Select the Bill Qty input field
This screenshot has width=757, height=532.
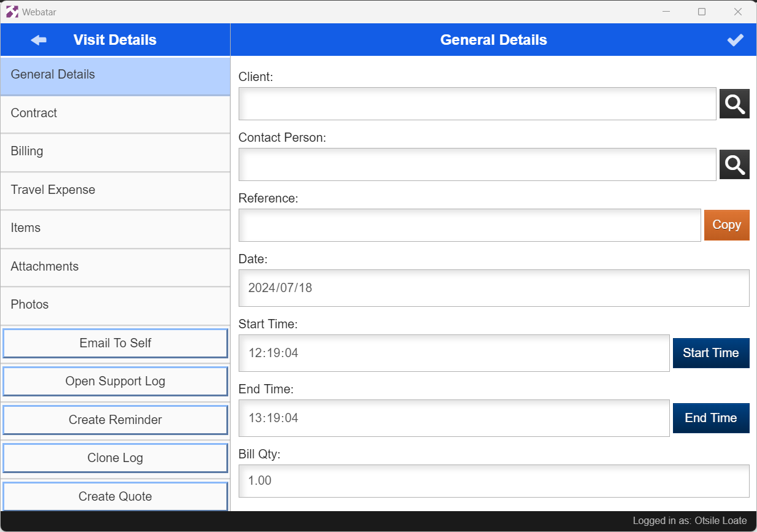click(x=493, y=480)
